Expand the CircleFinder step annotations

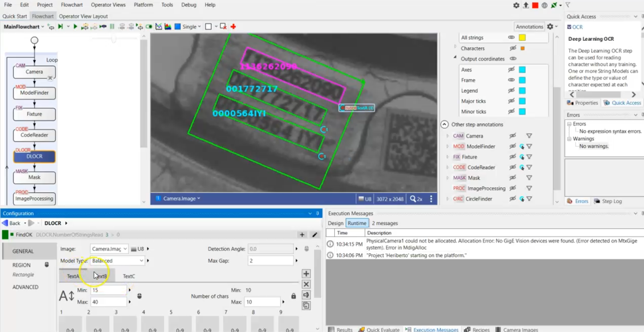pos(447,199)
